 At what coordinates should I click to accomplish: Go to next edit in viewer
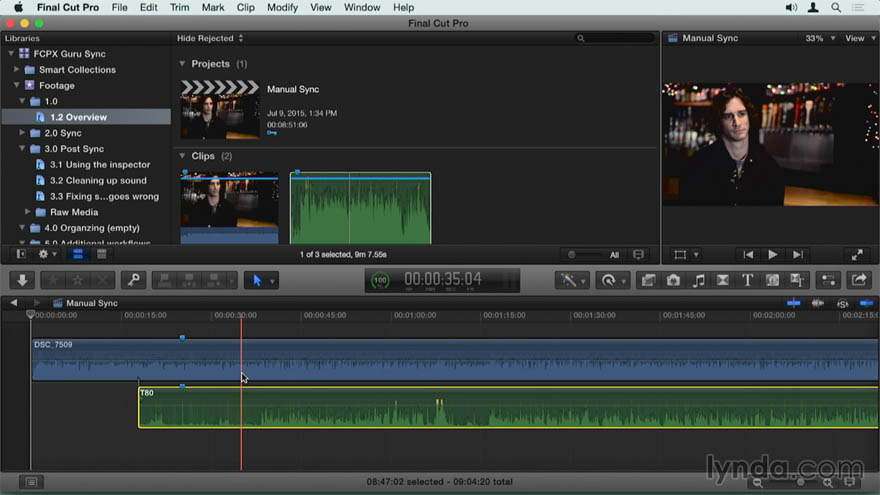[x=798, y=255]
